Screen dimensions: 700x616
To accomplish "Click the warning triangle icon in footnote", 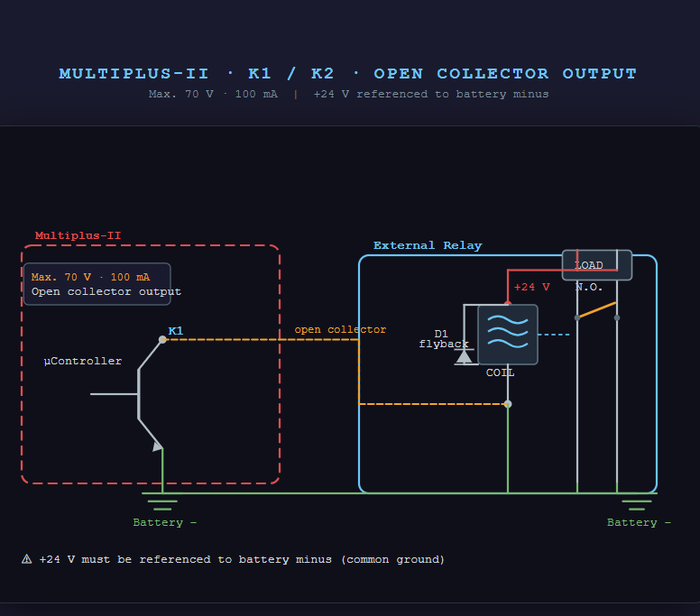I will (27, 559).
